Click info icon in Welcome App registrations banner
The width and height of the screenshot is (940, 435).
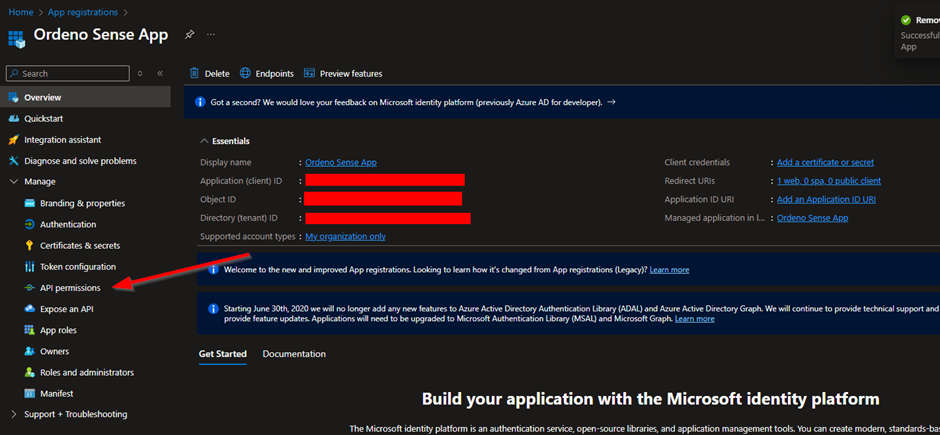click(x=213, y=270)
